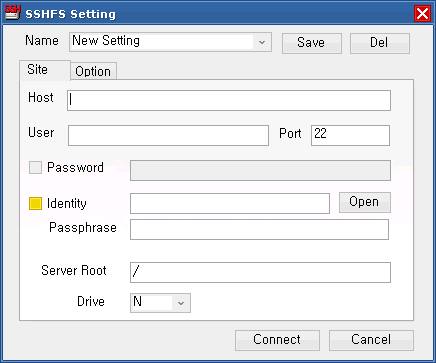This screenshot has height=363, width=436.
Task: Click the Connect button
Action: 277,340
